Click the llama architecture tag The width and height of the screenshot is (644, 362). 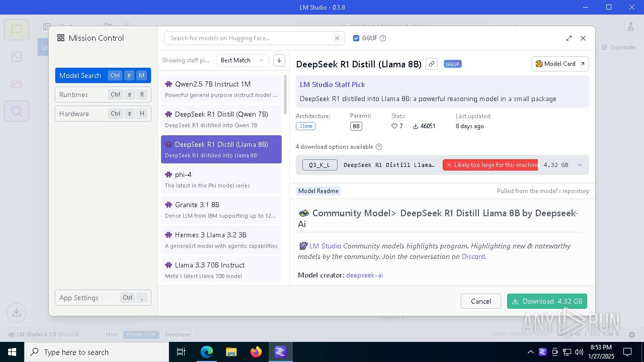(x=305, y=126)
